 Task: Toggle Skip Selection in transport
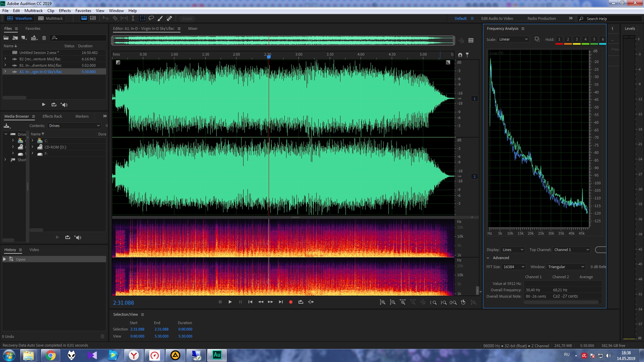(x=311, y=302)
